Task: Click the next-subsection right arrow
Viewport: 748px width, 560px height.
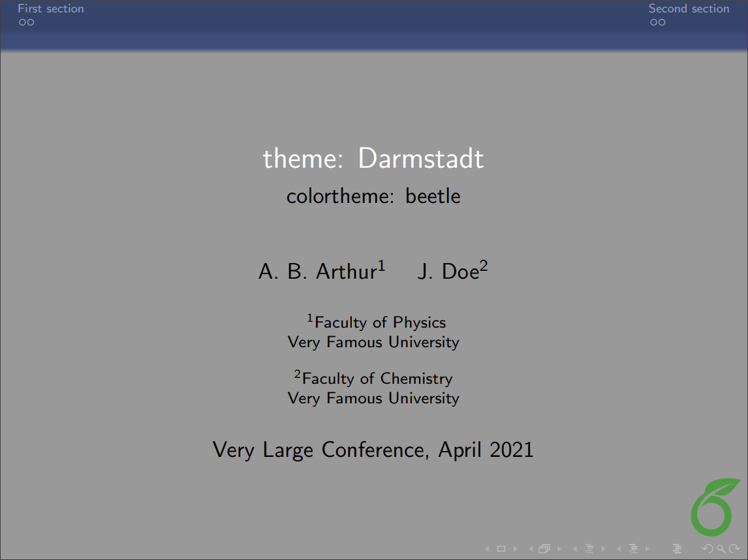Action: pyautogui.click(x=603, y=548)
